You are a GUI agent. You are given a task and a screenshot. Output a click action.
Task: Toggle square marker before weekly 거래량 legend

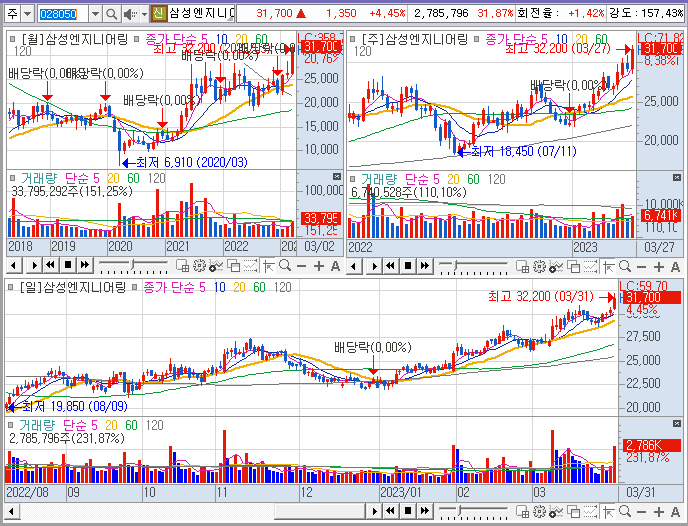tap(352, 179)
